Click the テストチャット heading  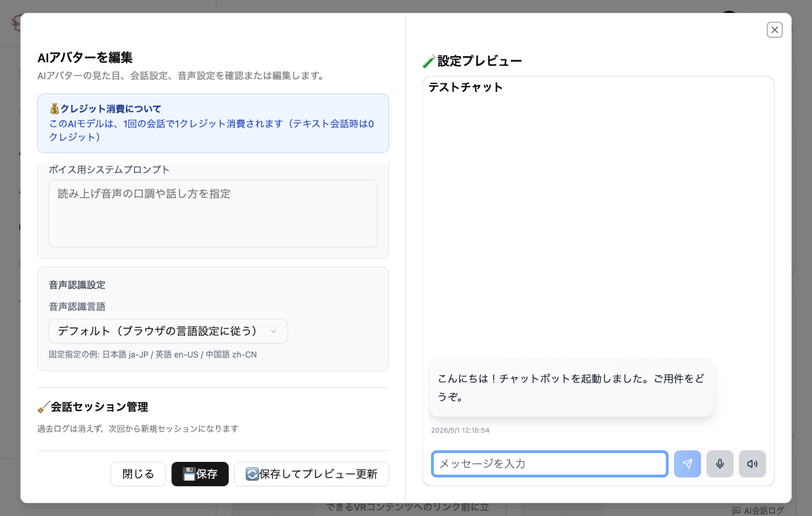pos(466,87)
